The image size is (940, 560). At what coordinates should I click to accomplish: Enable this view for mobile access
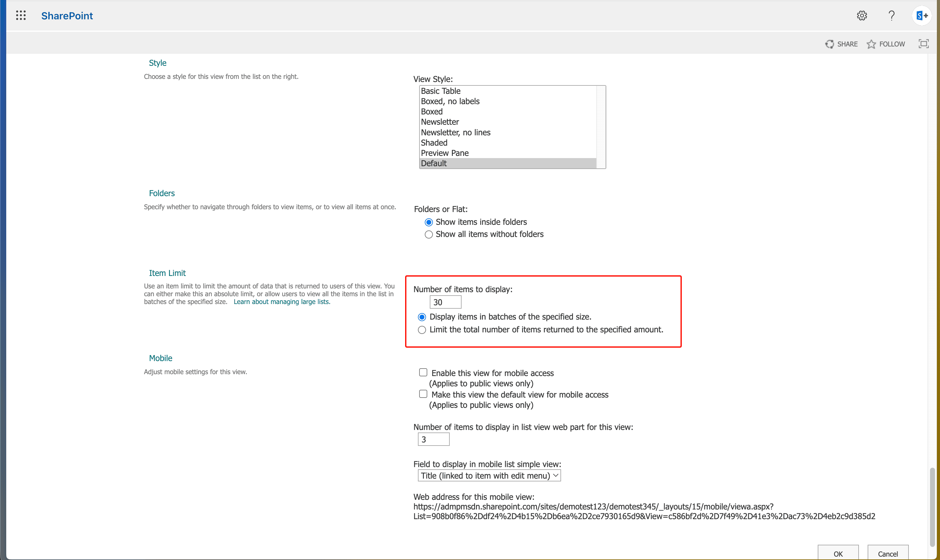(423, 372)
